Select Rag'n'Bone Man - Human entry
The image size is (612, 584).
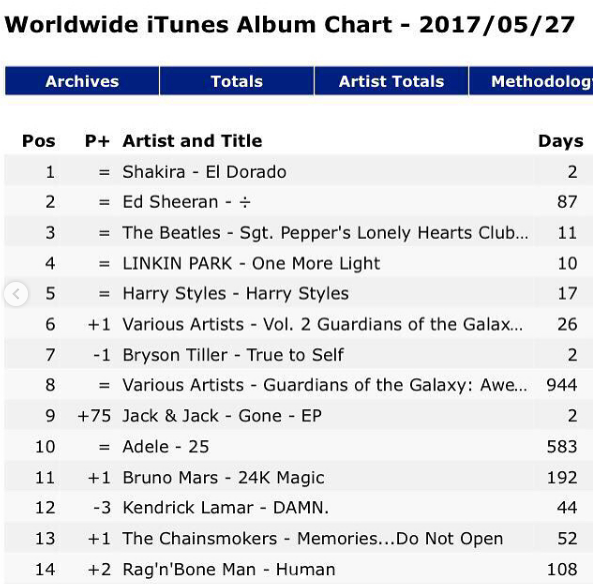[x=228, y=570]
